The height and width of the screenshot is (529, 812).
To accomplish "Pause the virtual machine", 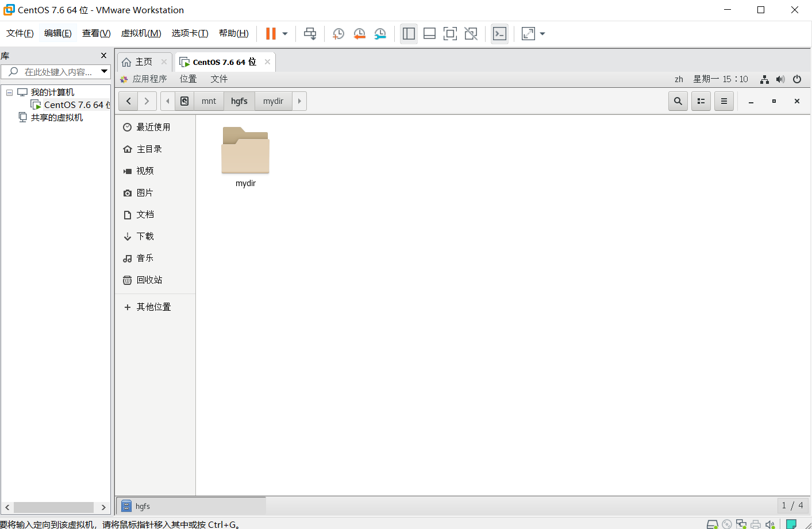I will (271, 34).
